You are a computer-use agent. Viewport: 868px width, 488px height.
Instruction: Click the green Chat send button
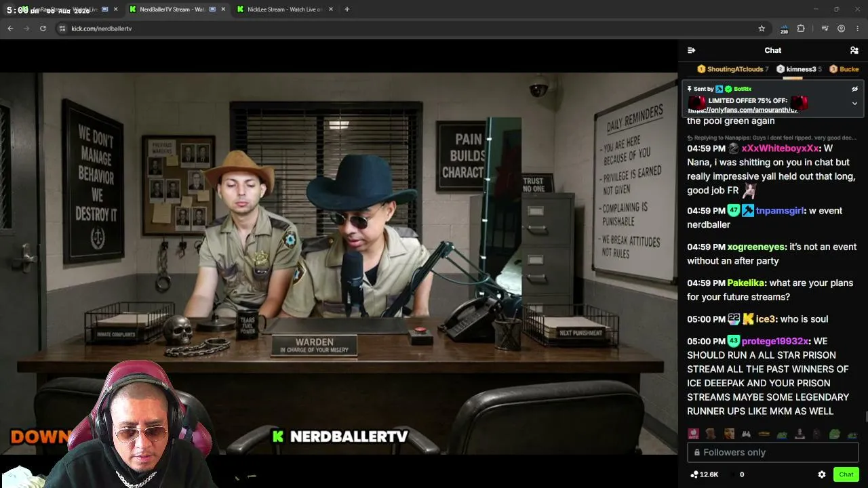(846, 474)
